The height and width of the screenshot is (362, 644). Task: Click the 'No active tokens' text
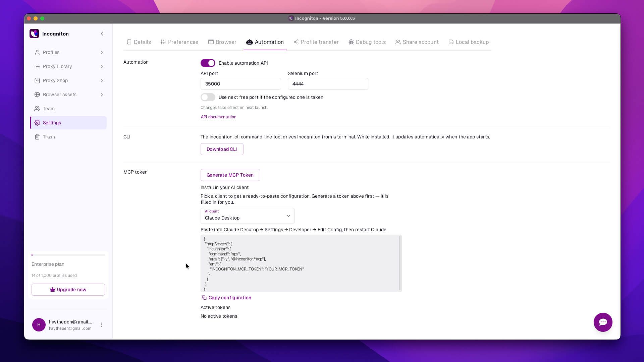pos(219,316)
